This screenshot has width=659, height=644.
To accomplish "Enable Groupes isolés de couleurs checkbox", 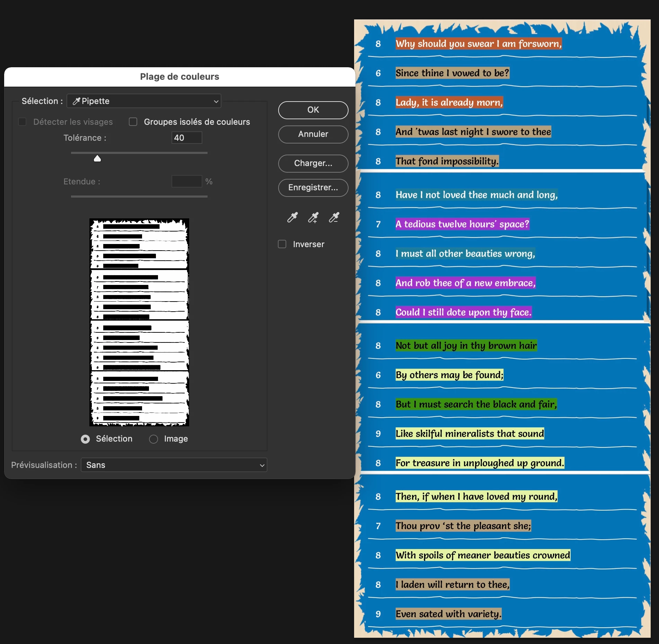I will click(x=133, y=122).
